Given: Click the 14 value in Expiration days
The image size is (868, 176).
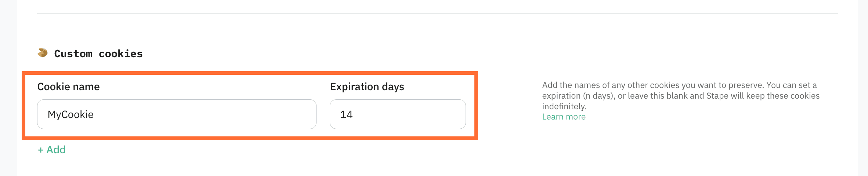Looking at the screenshot, I should click(346, 114).
